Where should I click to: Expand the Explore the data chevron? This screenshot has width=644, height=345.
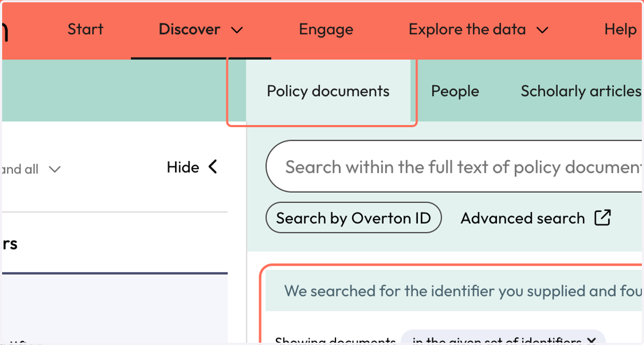[543, 31]
